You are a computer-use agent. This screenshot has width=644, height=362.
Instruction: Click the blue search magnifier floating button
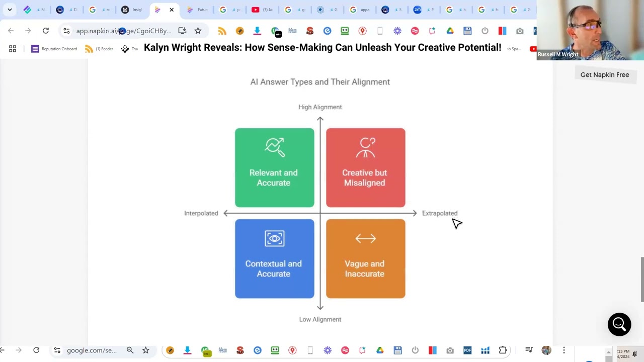(619, 324)
